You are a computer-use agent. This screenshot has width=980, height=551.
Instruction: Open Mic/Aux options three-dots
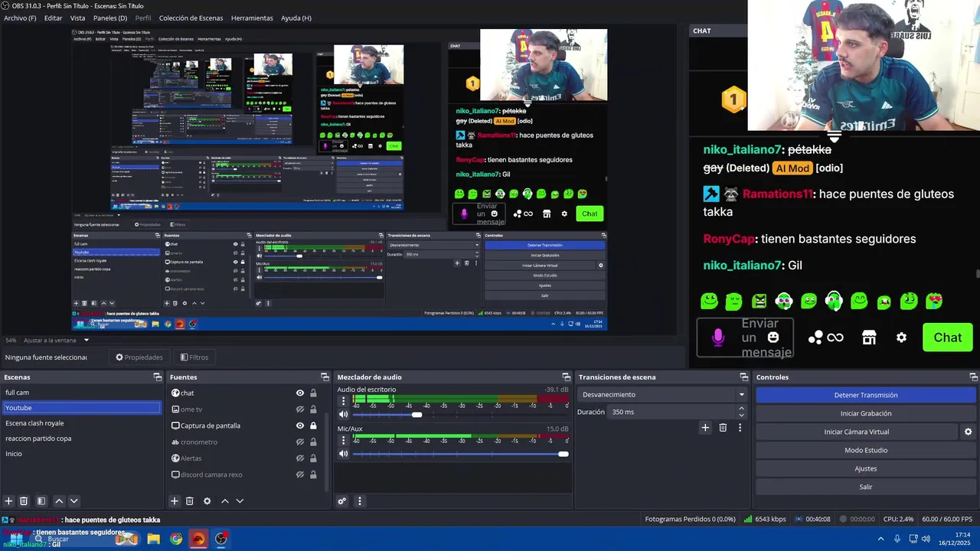pyautogui.click(x=343, y=441)
